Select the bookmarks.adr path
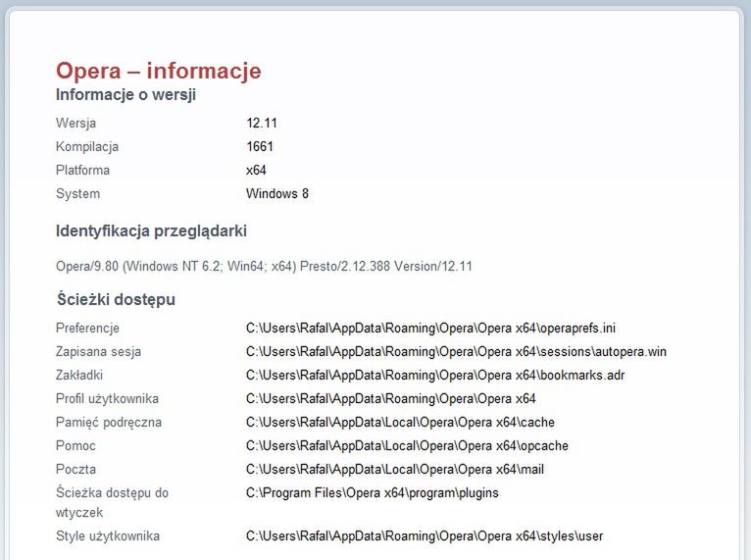The height and width of the screenshot is (560, 751). point(435,375)
